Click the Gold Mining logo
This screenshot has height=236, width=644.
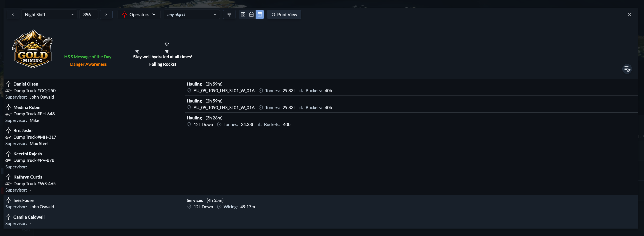pos(32,49)
